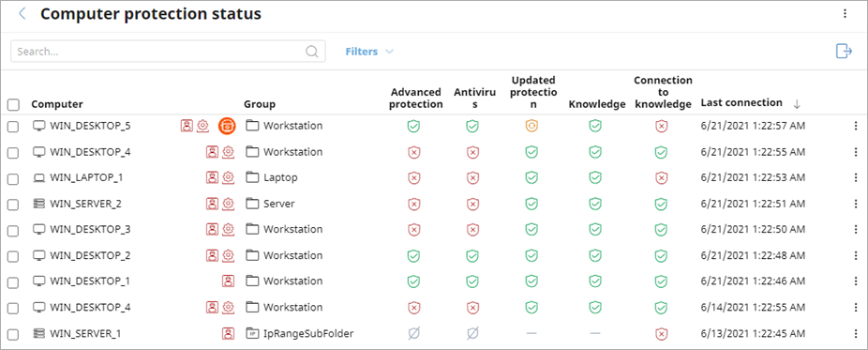Click the gear icon on WIN_SERVER_2 row
This screenshot has height=350, width=868.
click(228, 204)
